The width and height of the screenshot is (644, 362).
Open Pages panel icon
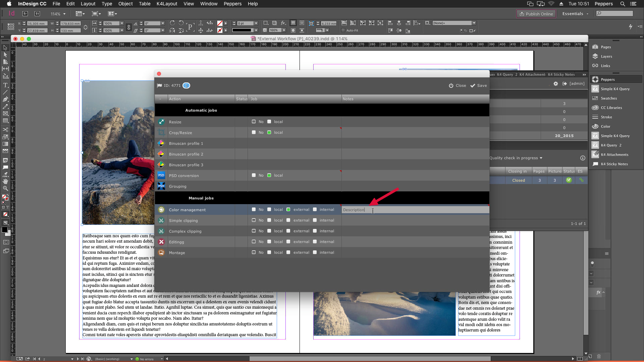point(595,47)
